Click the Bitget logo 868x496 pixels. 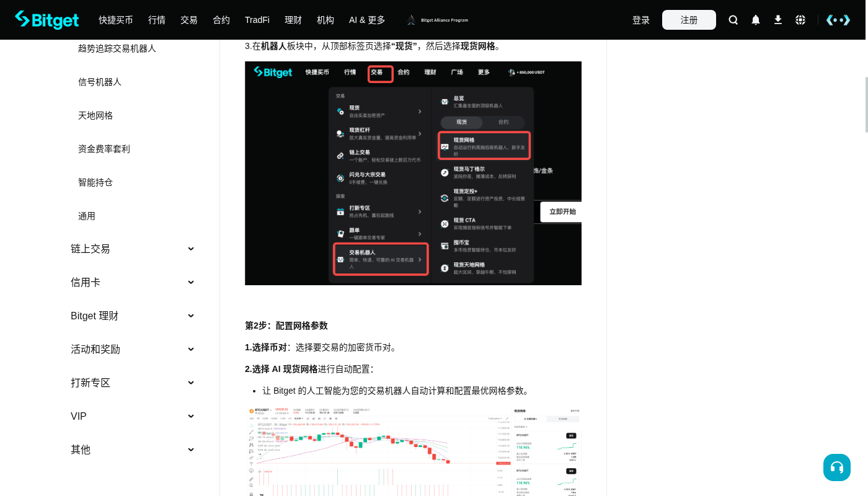[47, 20]
